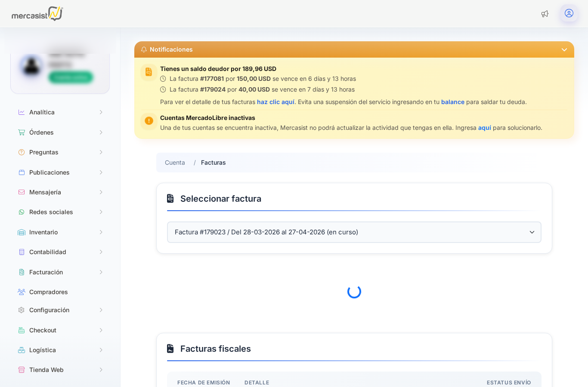Click the Tienda Web store icon
Screen dimensions: 588x387
(x=22, y=370)
